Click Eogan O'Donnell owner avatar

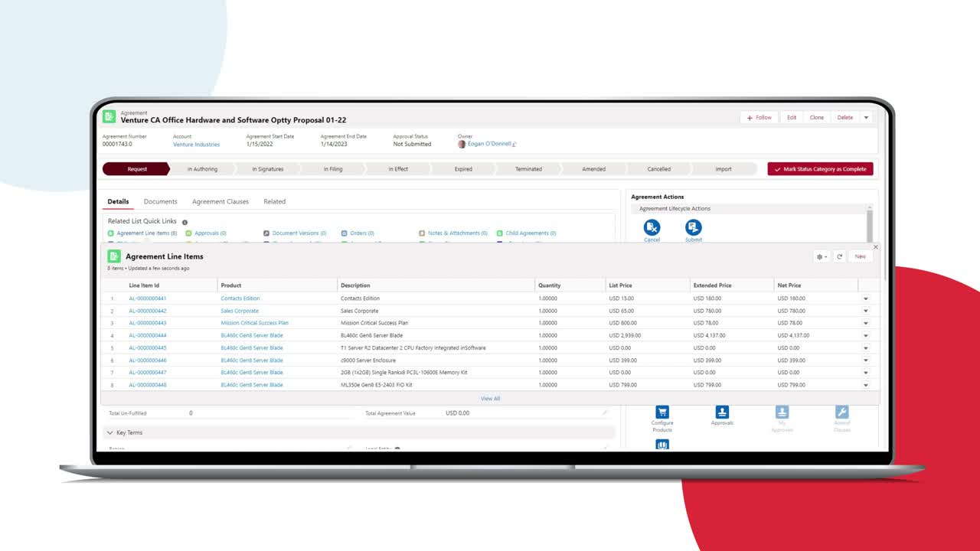point(460,145)
